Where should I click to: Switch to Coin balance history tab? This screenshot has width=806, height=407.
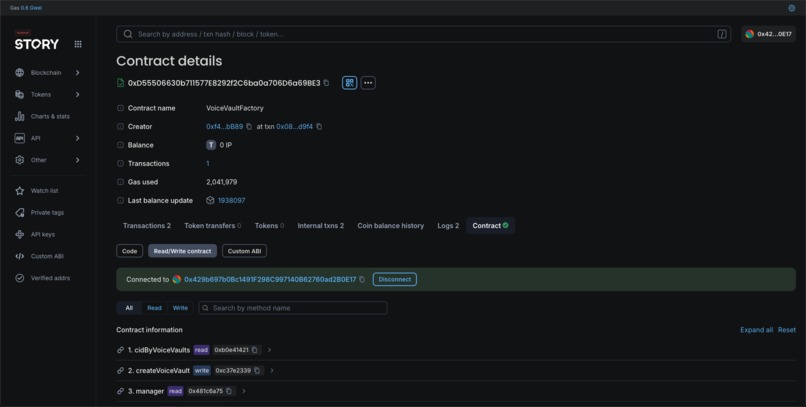click(391, 226)
